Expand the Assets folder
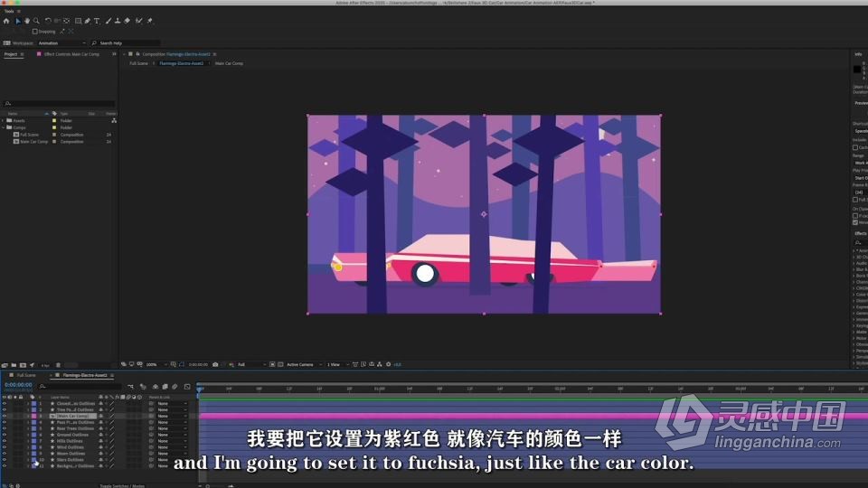Image resolution: width=868 pixels, height=488 pixels. [4, 120]
